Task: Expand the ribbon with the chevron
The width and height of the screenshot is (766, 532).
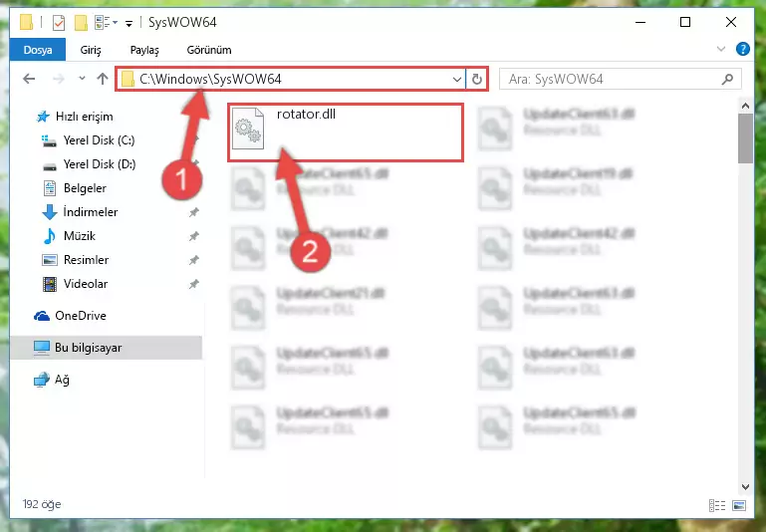Action: click(x=720, y=49)
